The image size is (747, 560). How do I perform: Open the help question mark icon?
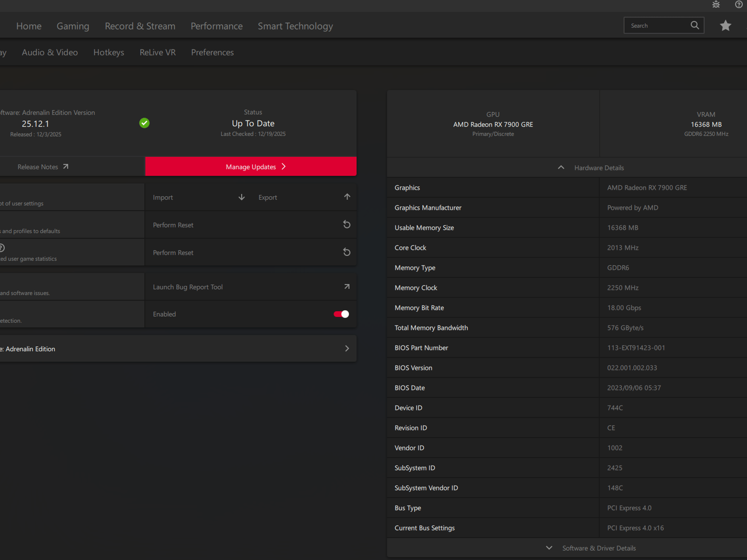tap(739, 5)
